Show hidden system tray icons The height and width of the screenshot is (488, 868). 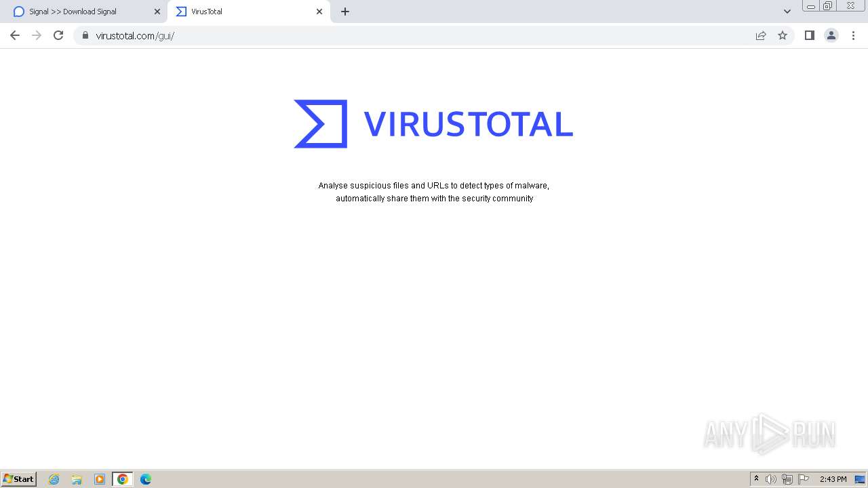(756, 479)
